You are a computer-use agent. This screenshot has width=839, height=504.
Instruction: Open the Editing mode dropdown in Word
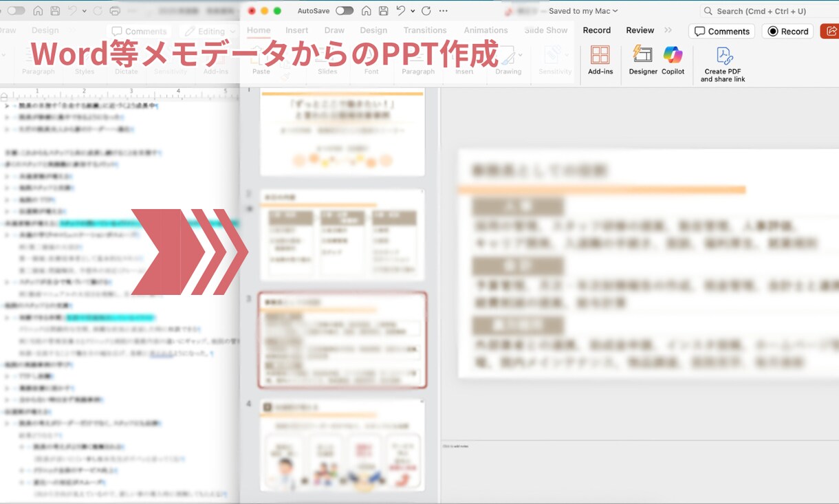point(209,31)
